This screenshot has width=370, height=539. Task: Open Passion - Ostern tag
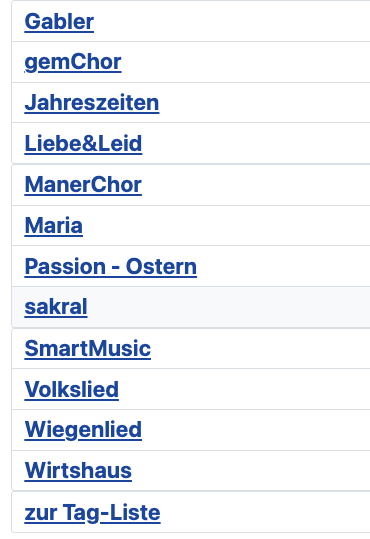tap(111, 267)
